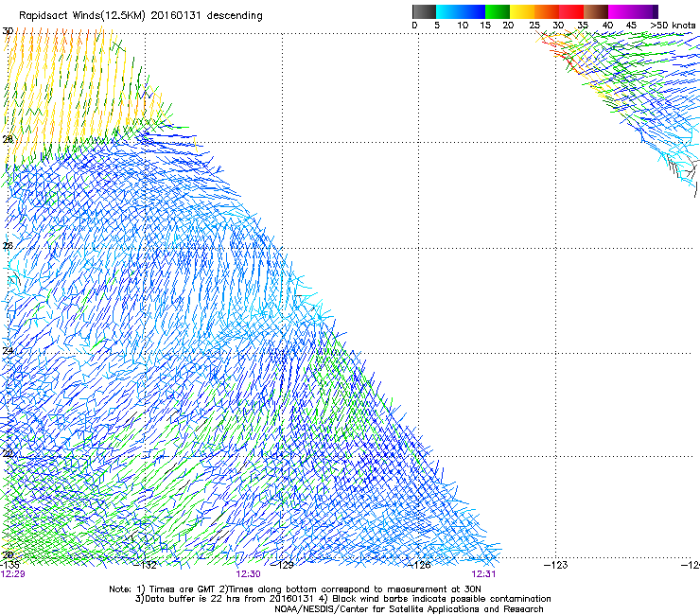Click the -129 longitude axis label
The image size is (700, 615).
[282, 565]
